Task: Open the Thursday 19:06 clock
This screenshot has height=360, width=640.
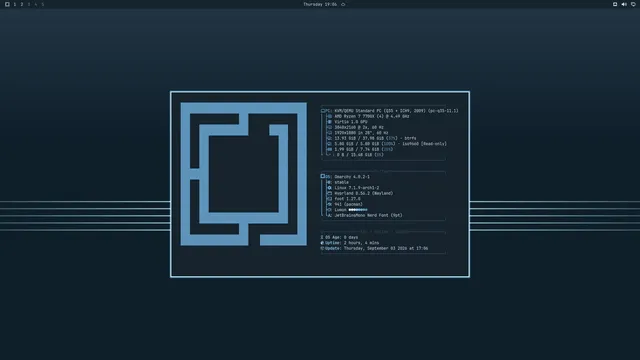Action: click(x=320, y=4)
